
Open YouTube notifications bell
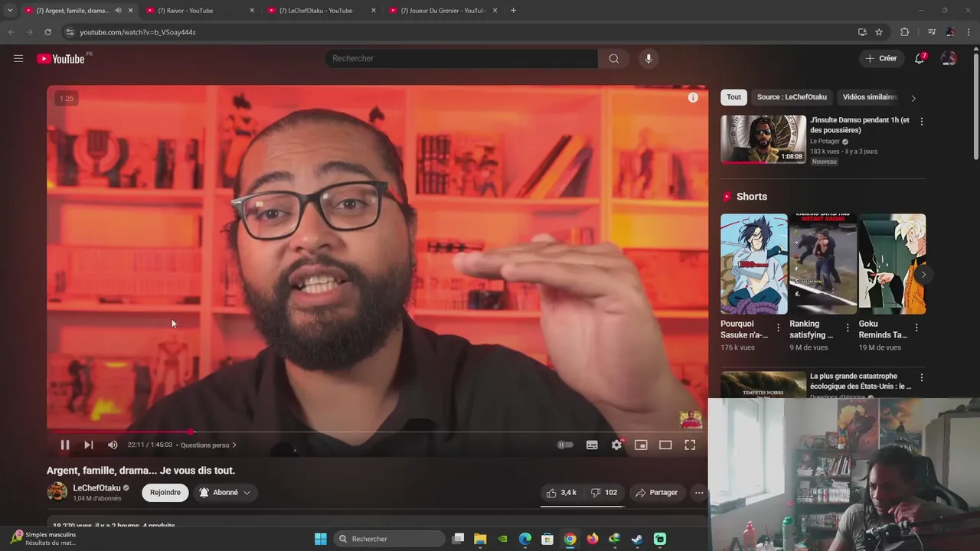click(920, 58)
